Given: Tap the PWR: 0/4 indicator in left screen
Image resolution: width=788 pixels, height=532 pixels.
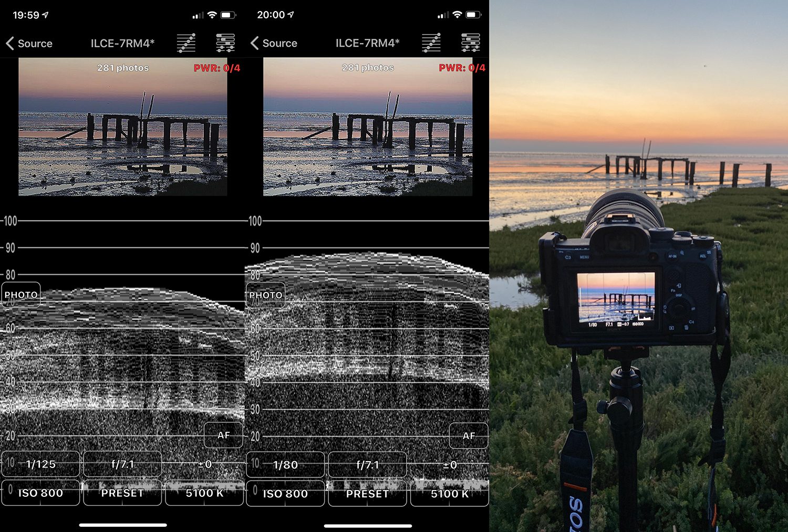Looking at the screenshot, I should (217, 68).
